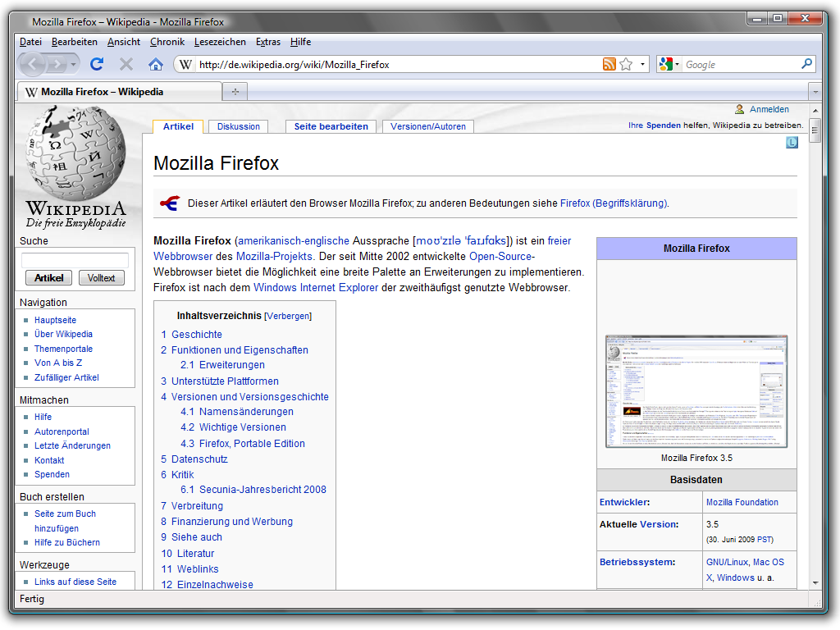Click the Reload page icon
840x630 pixels.
pyautogui.click(x=97, y=64)
